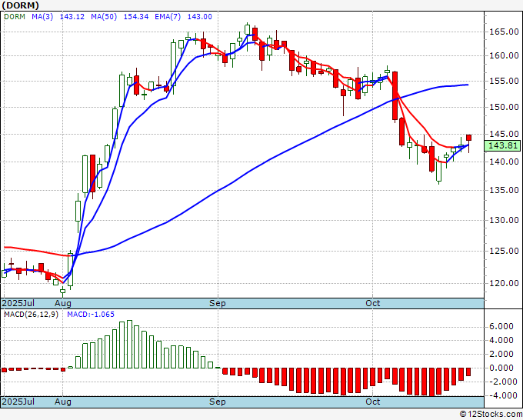This screenshot has height=420, width=523.
Task: Click the 165.00 price axis label
Action: pos(504,32)
